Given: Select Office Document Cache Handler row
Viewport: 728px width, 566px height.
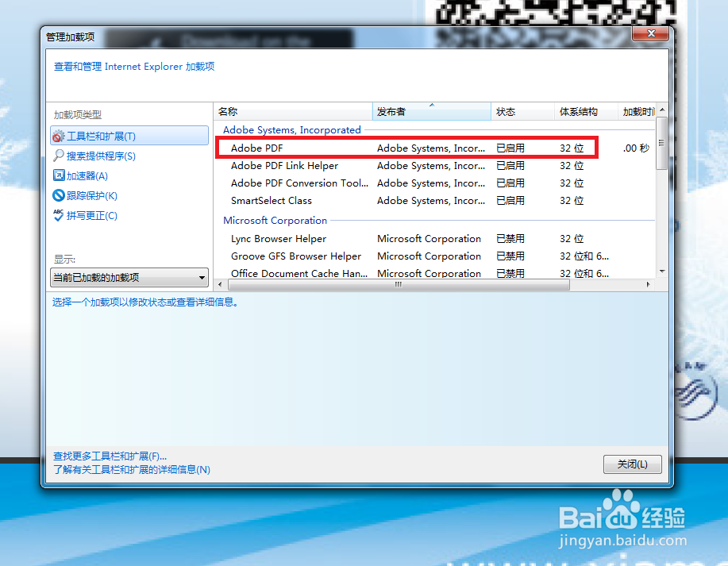Looking at the screenshot, I should [x=434, y=274].
